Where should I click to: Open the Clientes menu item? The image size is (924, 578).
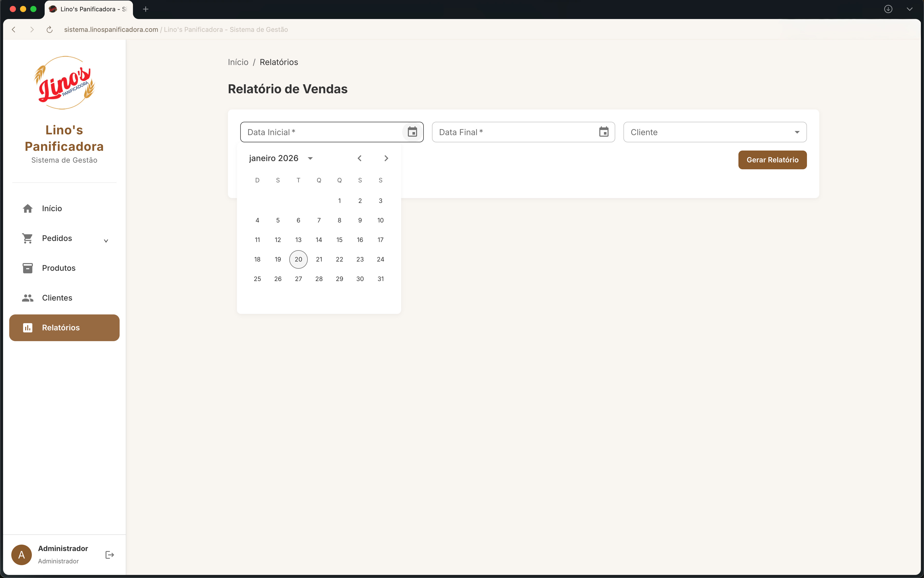(64, 298)
